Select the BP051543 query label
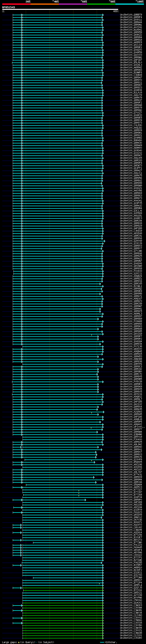146x644 pixels. pyautogui.click(x=8, y=7)
